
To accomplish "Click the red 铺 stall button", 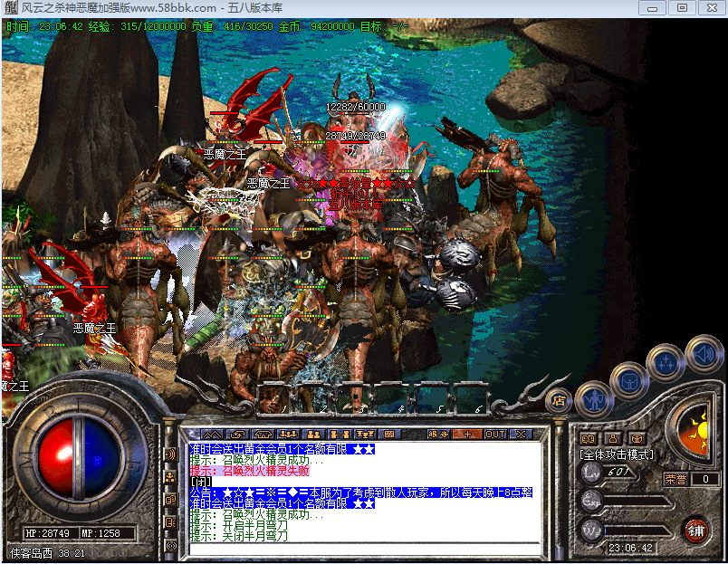I will click(695, 531).
